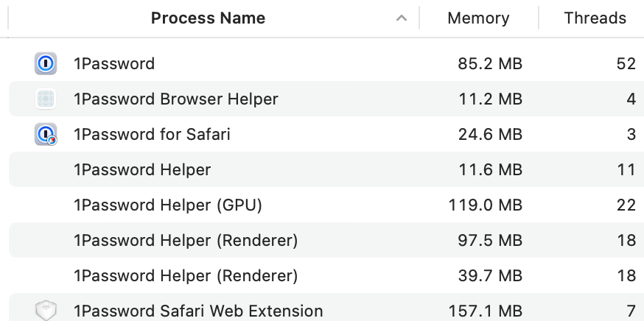Click the 1Password app icon

(x=46, y=64)
